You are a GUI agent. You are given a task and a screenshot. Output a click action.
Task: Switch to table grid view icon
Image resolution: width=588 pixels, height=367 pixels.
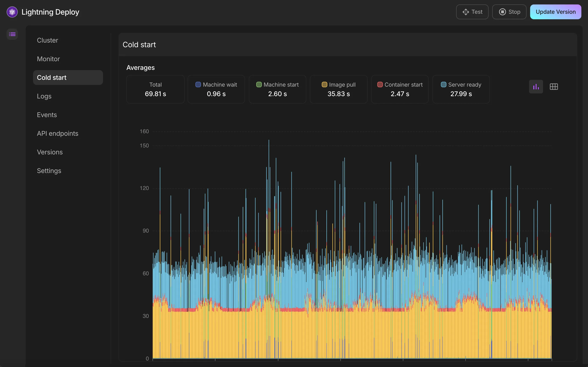click(553, 87)
